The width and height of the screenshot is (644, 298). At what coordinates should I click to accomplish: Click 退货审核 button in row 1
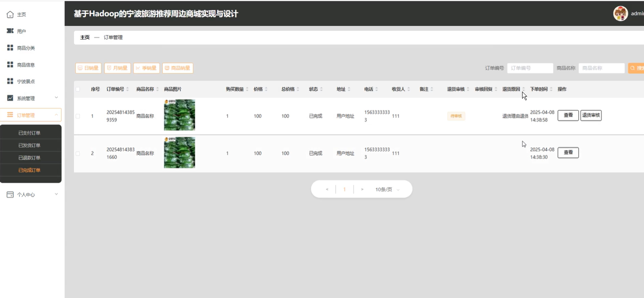(591, 115)
